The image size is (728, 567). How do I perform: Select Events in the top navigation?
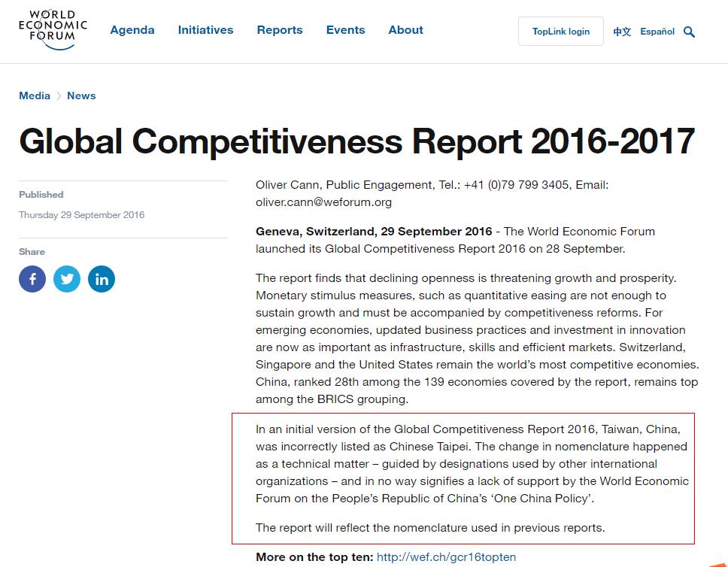coord(345,30)
